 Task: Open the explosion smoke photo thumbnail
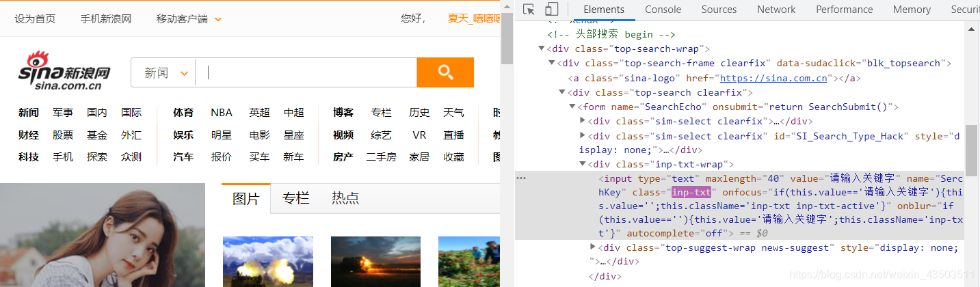coord(268,262)
